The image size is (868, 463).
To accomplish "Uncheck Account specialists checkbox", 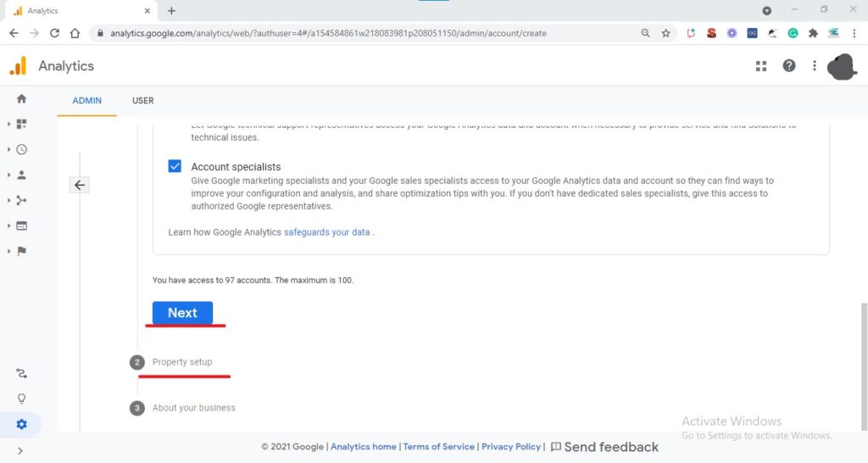I will [x=175, y=166].
